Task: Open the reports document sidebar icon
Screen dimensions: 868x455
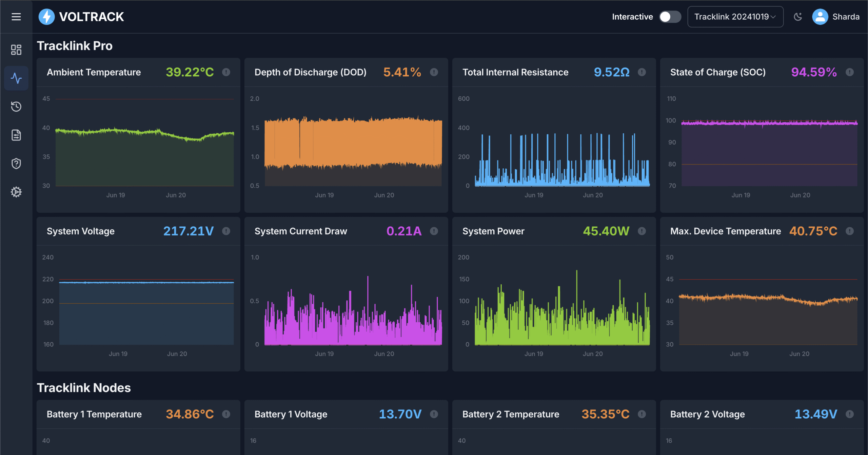Action: click(16, 135)
